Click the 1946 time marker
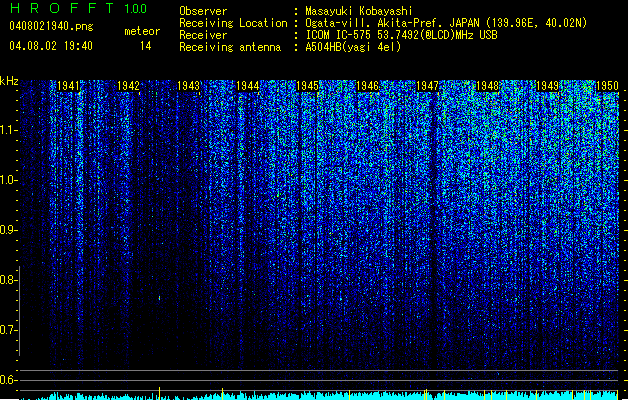 pyautogui.click(x=368, y=86)
